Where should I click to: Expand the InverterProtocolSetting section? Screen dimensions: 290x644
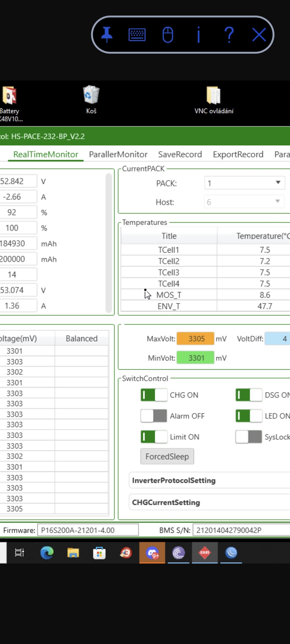pos(209,480)
